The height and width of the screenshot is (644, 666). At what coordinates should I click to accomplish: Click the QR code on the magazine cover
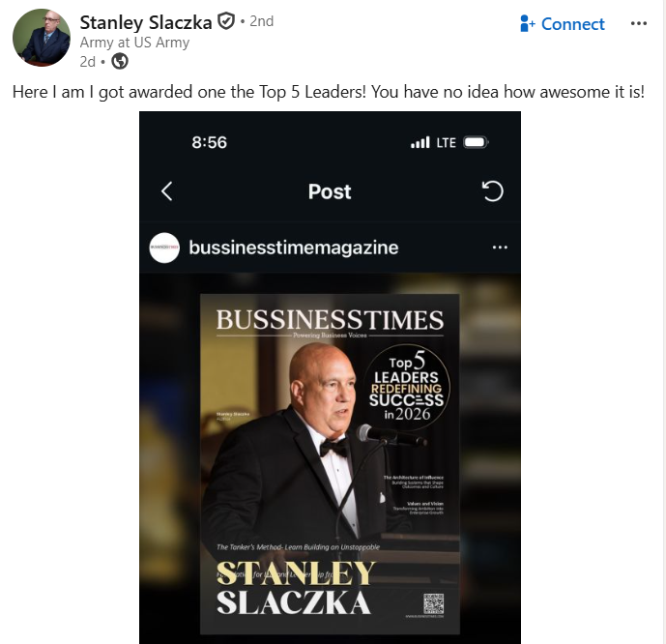[431, 604]
